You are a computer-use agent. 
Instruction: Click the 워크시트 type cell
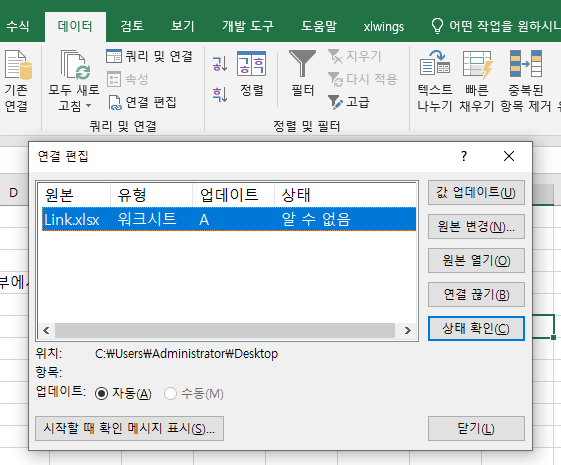[147, 219]
